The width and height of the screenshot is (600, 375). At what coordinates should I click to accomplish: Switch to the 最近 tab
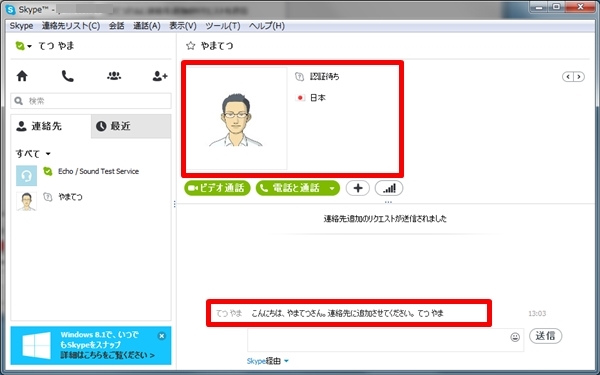(x=131, y=126)
